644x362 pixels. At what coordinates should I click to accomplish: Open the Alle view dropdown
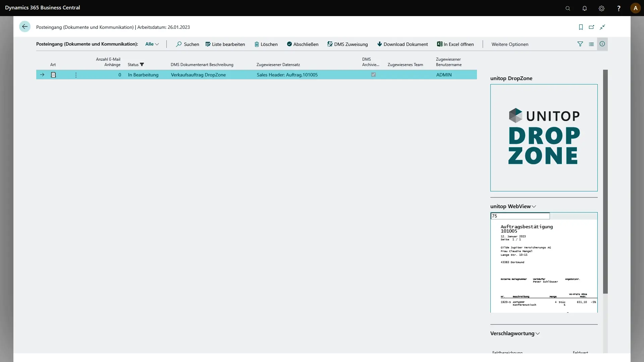coord(152,44)
